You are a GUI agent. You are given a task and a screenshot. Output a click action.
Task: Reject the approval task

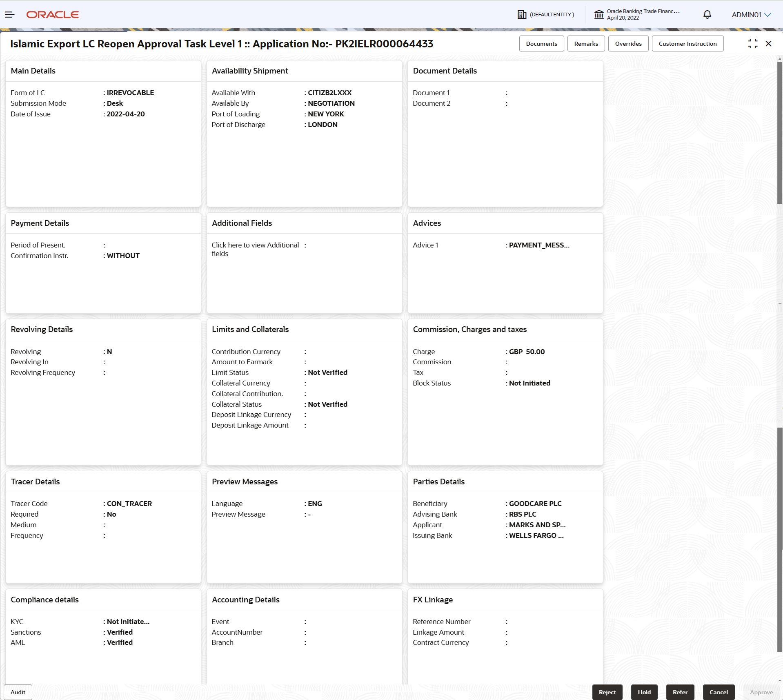607,692
